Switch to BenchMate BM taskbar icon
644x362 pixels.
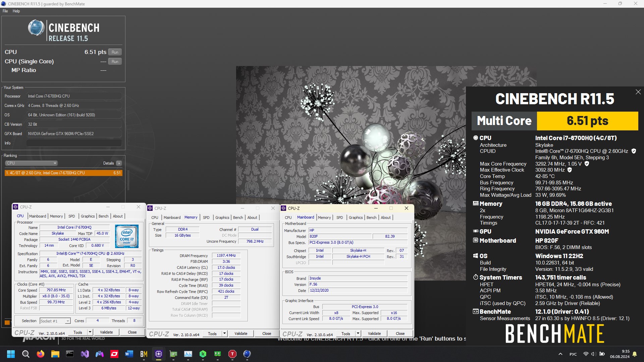click(x=144, y=354)
